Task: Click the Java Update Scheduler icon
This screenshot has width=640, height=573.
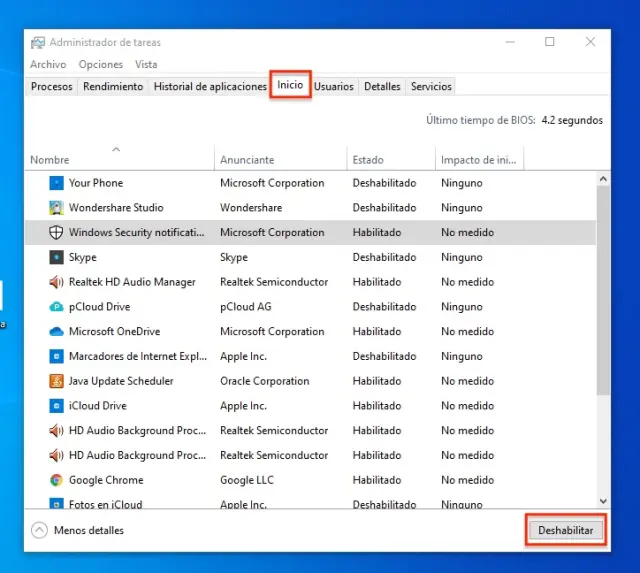Action: [57, 381]
